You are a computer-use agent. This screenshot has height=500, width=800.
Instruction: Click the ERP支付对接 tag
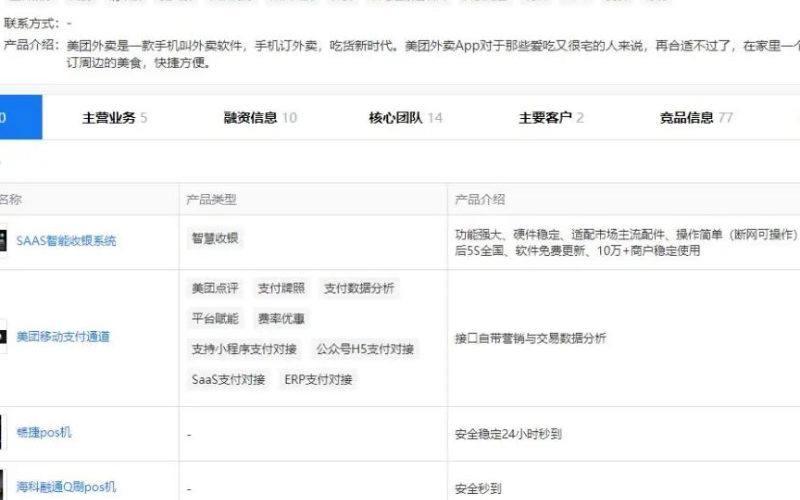318,380
